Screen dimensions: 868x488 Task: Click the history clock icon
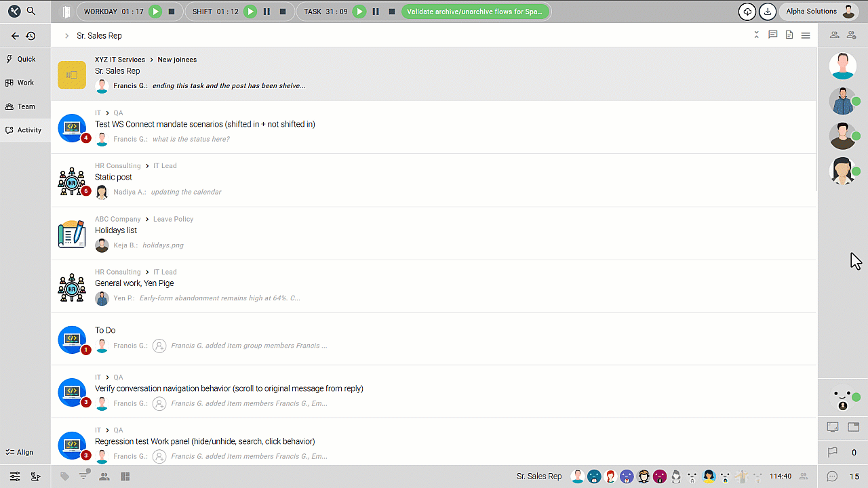tap(31, 36)
